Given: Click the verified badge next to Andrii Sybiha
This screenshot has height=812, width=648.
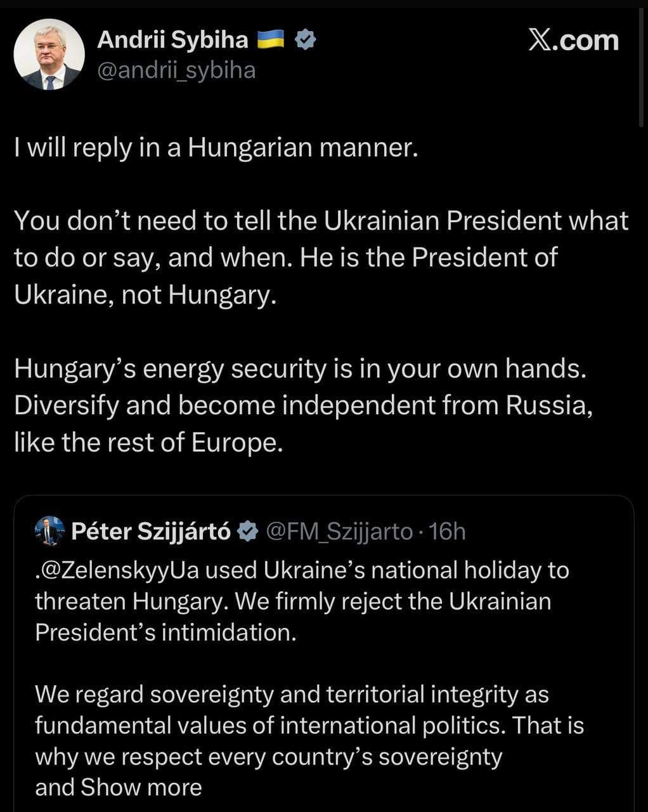Looking at the screenshot, I should 306,39.
